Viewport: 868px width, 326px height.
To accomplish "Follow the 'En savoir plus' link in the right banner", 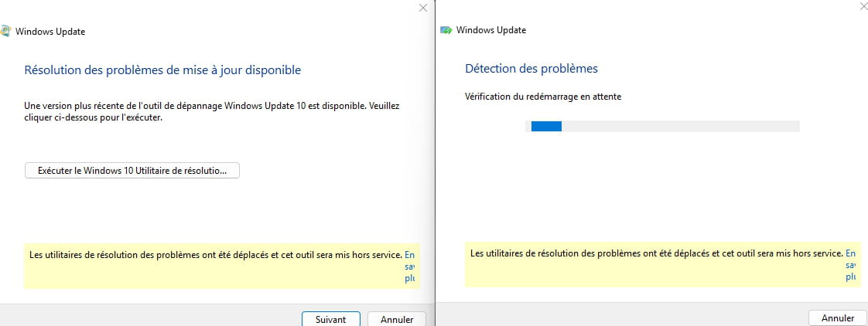I will click(x=851, y=264).
